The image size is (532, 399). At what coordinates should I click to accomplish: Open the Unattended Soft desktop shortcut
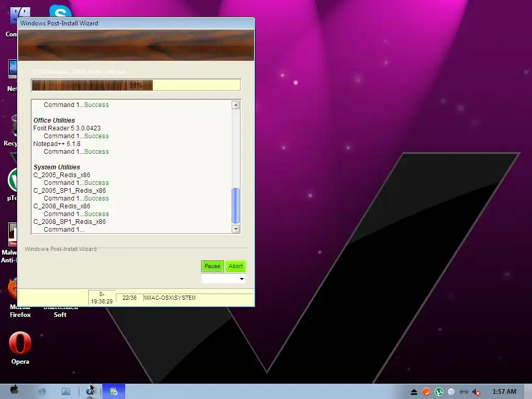60,312
